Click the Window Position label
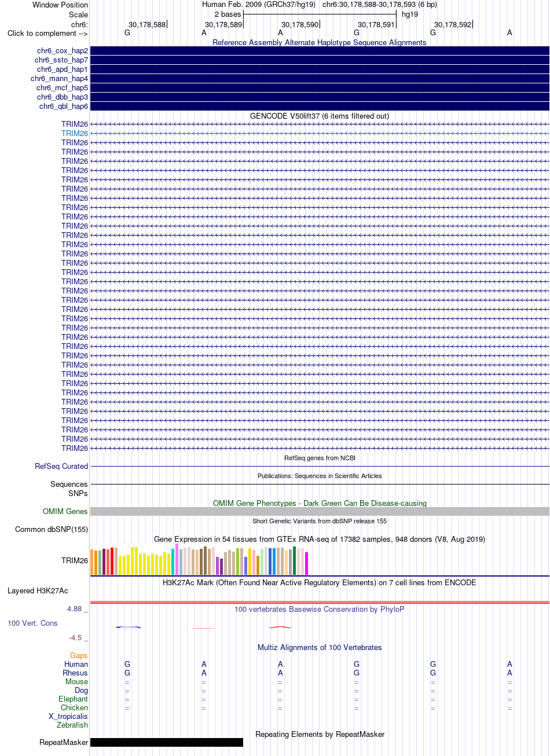 click(x=60, y=5)
